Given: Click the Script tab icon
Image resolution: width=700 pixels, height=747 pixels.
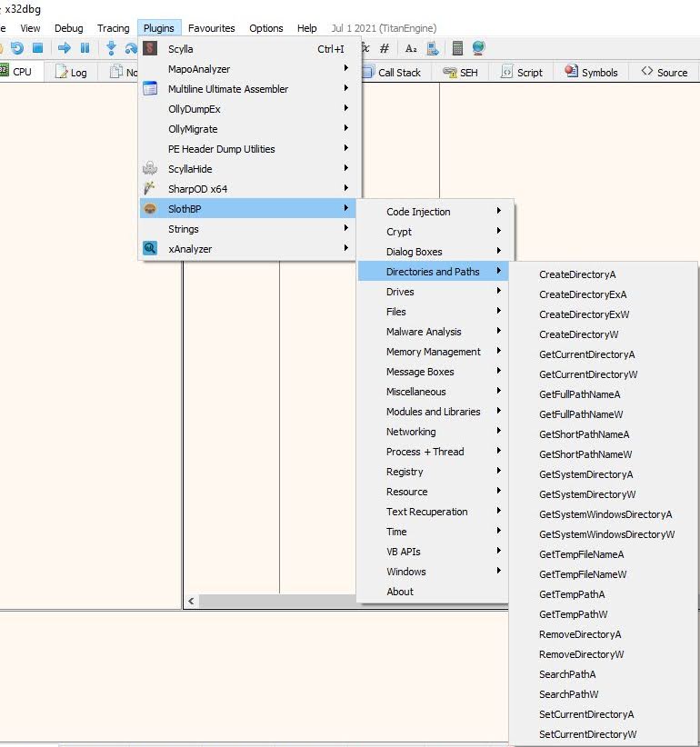Looking at the screenshot, I should 507,72.
